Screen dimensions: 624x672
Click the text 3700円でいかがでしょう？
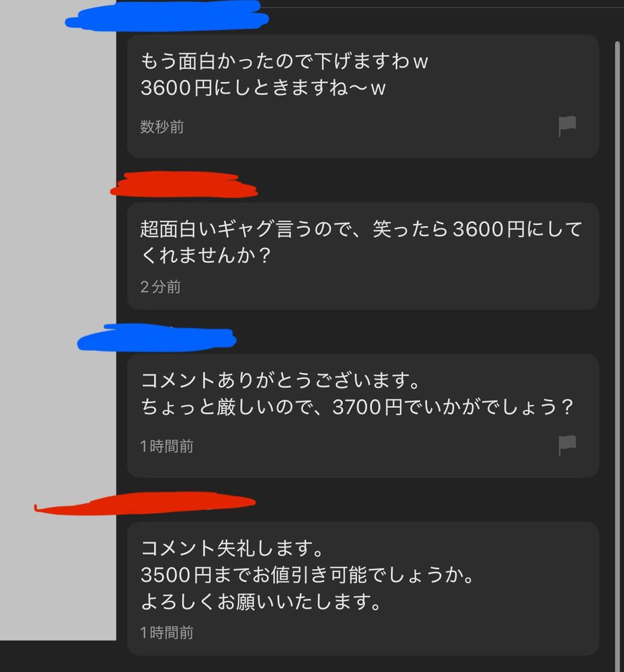453,407
